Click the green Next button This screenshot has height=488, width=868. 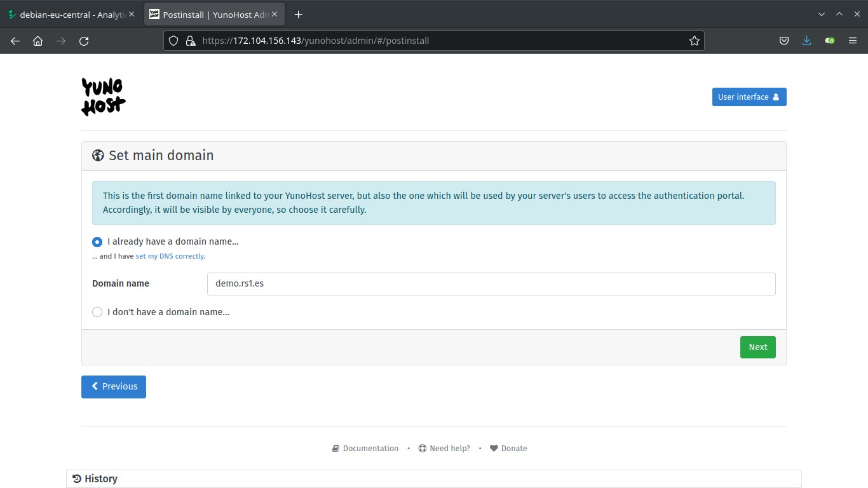[x=757, y=347]
